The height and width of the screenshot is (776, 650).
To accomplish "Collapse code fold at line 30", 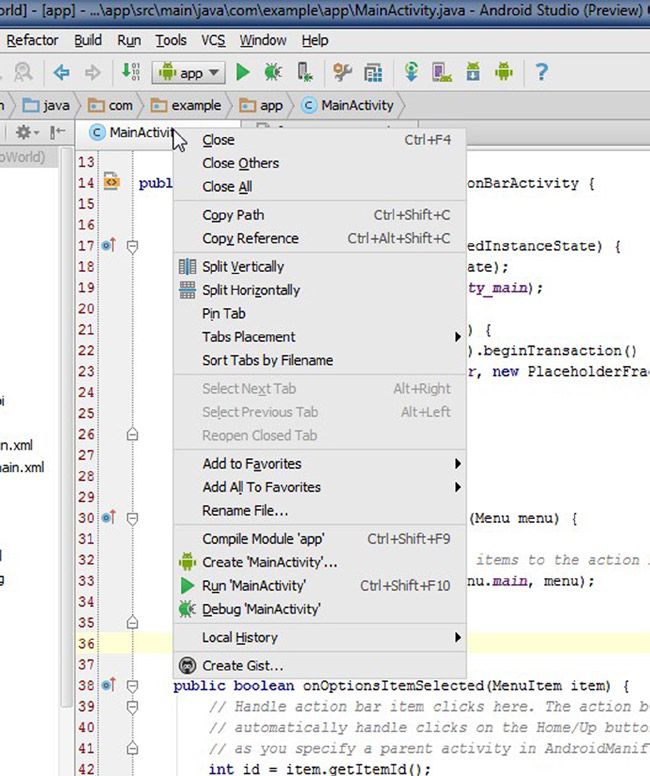I will coord(132,519).
